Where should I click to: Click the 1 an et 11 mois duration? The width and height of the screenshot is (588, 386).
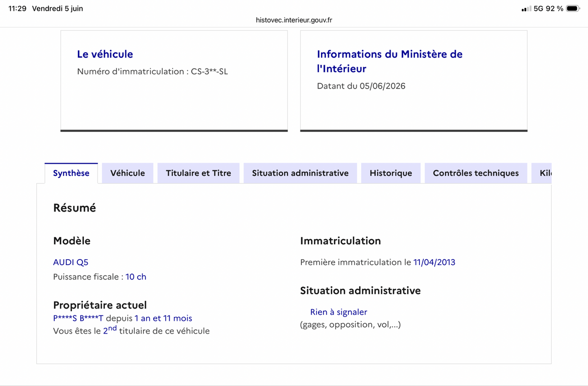pos(163,318)
